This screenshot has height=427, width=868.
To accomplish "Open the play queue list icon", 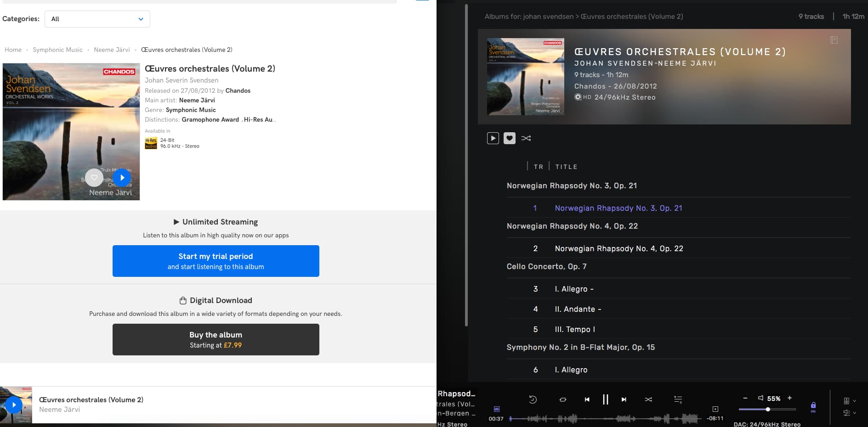I will (678, 399).
